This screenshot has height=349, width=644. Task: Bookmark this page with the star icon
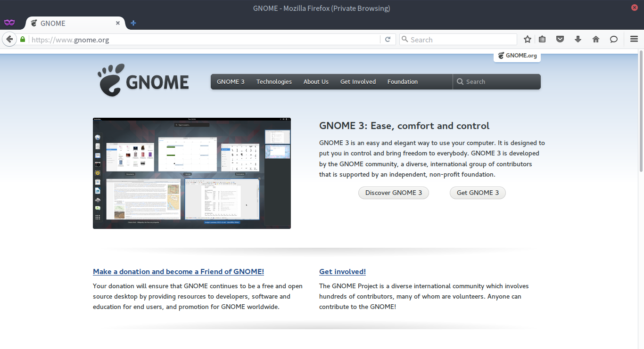[x=528, y=40]
